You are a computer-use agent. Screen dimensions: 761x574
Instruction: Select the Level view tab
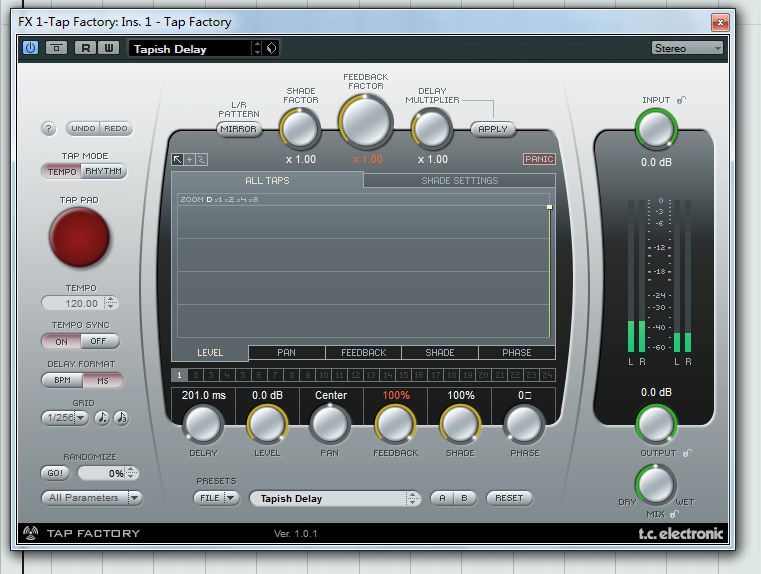210,353
